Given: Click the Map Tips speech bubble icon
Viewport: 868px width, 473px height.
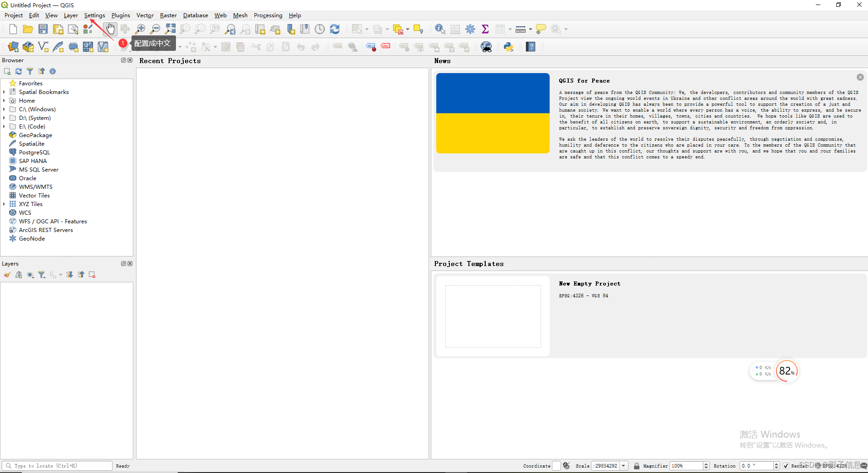Looking at the screenshot, I should coord(541,29).
